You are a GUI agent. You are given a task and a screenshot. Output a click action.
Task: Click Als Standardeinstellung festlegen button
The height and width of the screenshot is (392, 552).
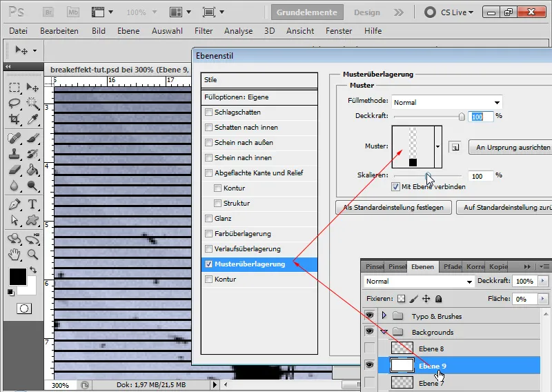393,208
